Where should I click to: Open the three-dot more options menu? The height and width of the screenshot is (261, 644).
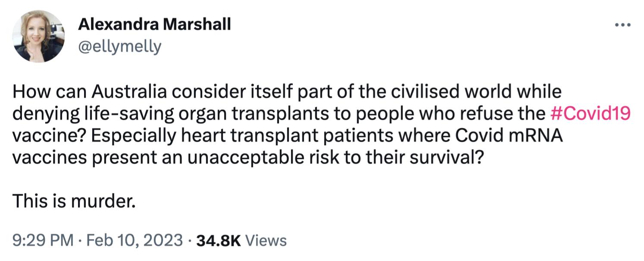[x=623, y=25]
